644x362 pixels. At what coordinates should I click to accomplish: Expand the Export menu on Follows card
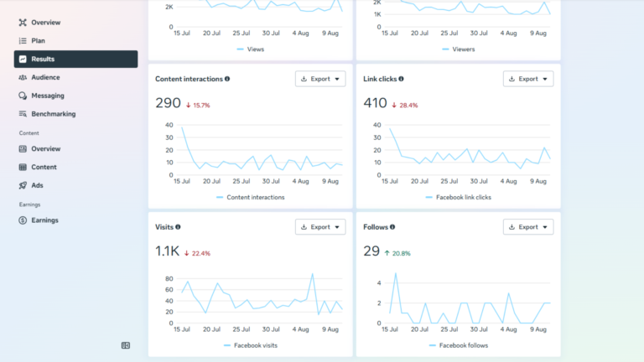528,227
